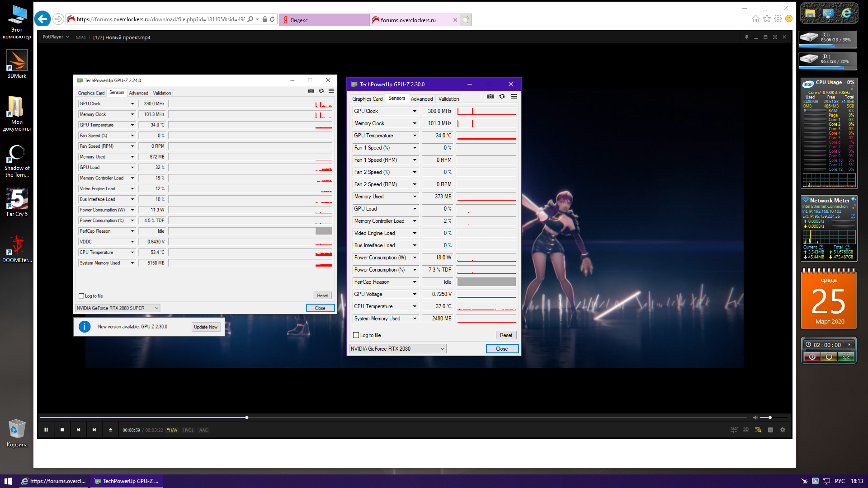
Task: Click the Update Now button
Action: coord(206,327)
